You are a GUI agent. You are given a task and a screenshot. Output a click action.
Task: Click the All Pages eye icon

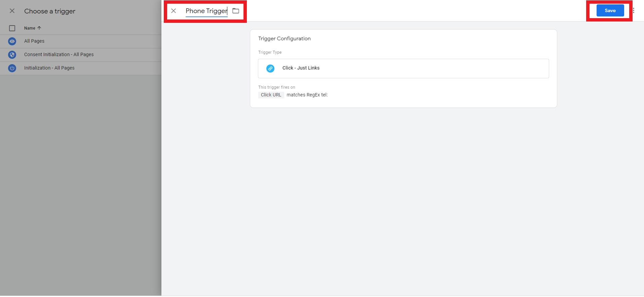[x=12, y=41]
